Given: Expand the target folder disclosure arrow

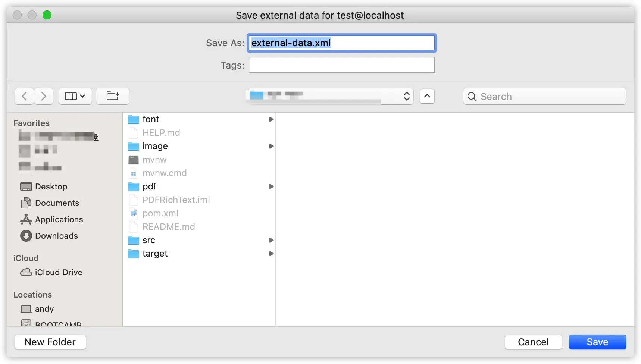Looking at the screenshot, I should click(271, 254).
